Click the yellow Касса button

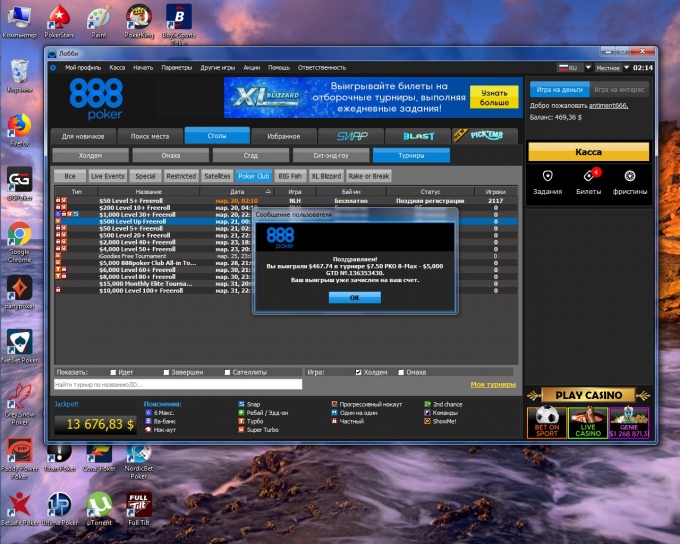[588, 152]
